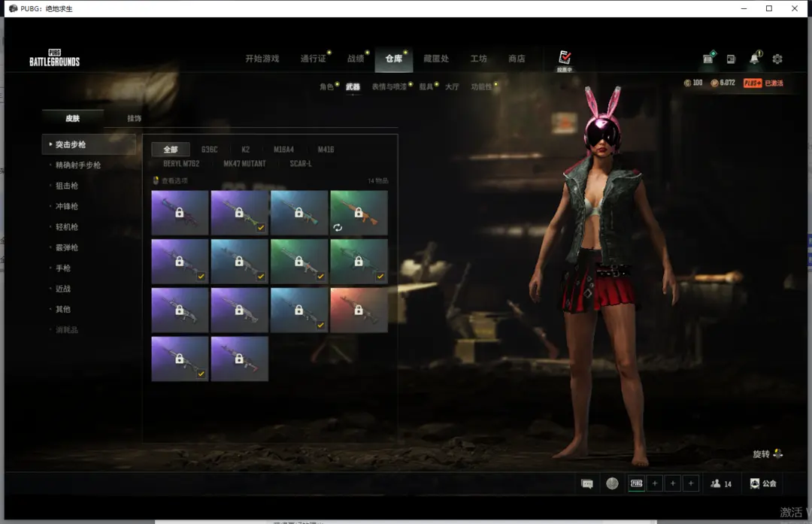Open the settings gear icon
Image resolution: width=812 pixels, height=524 pixels.
pyautogui.click(x=777, y=59)
